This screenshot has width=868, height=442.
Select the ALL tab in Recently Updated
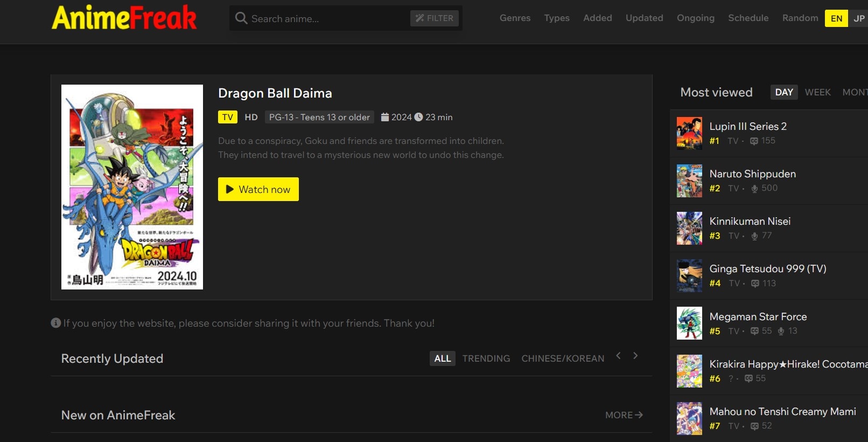pos(443,358)
